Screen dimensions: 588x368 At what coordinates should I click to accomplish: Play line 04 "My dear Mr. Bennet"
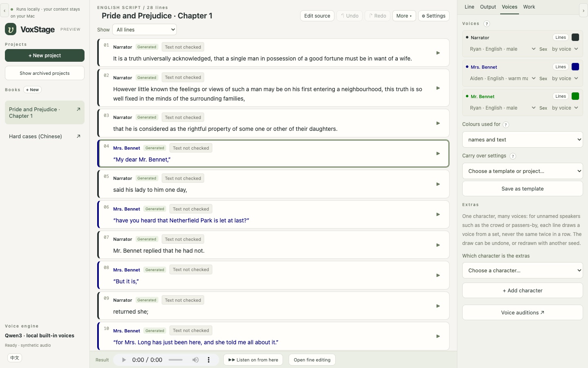click(438, 153)
